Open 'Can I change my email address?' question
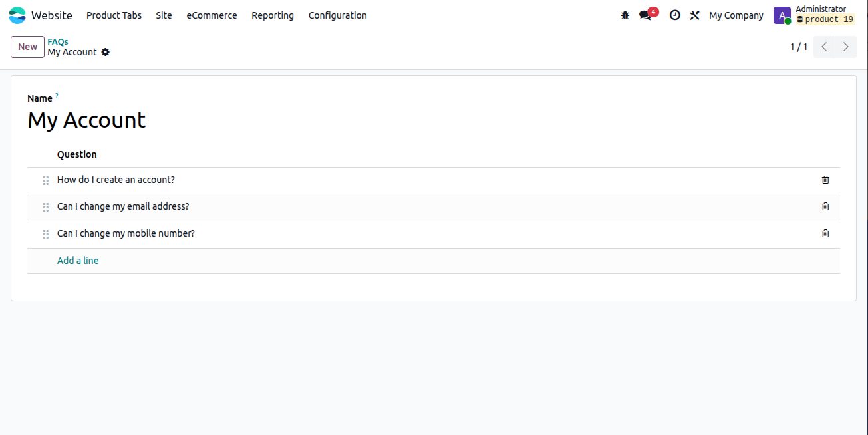 (x=123, y=206)
